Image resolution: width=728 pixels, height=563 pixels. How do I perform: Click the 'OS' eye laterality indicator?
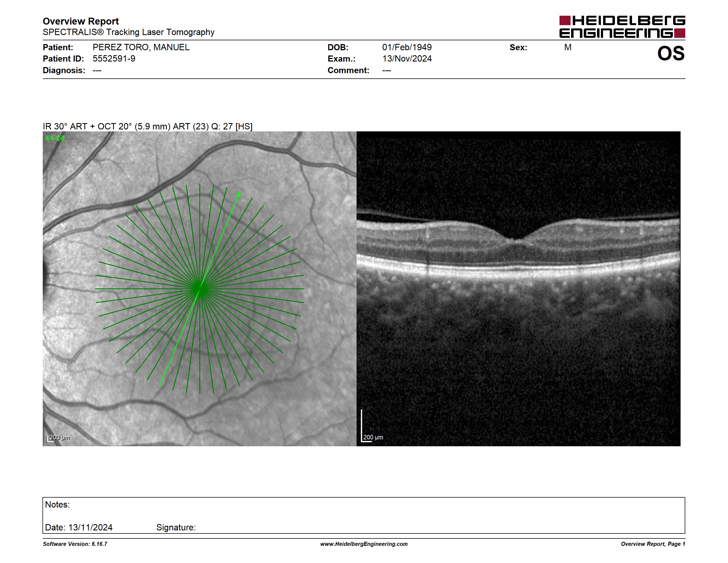point(671,53)
